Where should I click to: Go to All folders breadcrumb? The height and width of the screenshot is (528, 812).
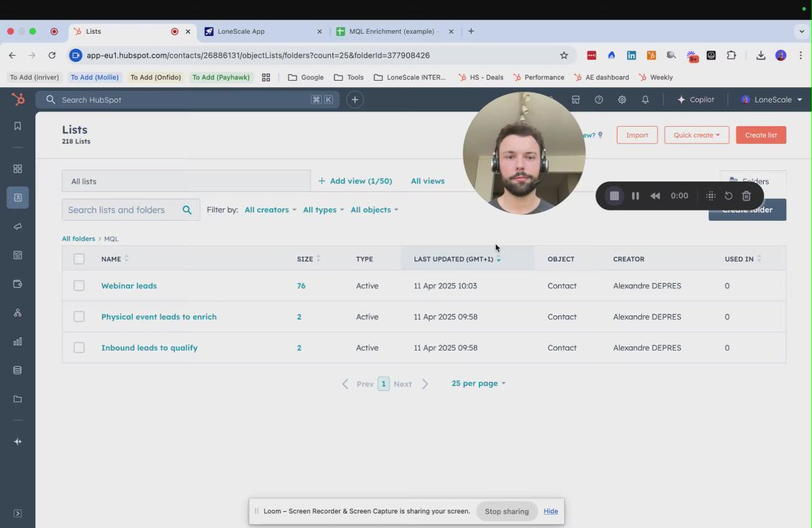tap(78, 238)
